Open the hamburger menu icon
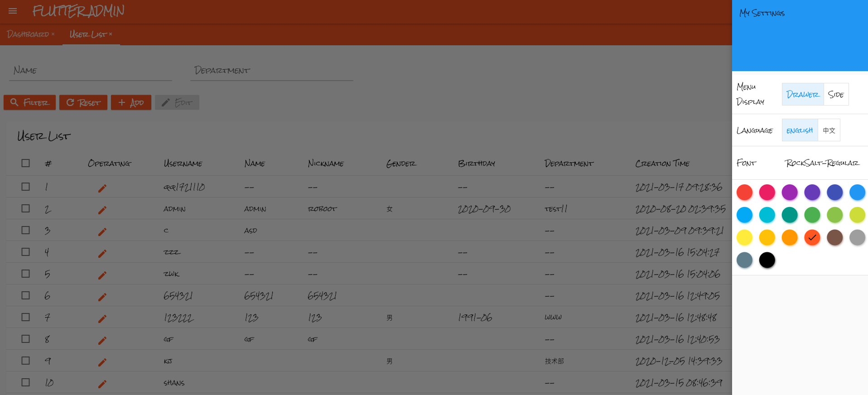The height and width of the screenshot is (395, 868). [13, 11]
